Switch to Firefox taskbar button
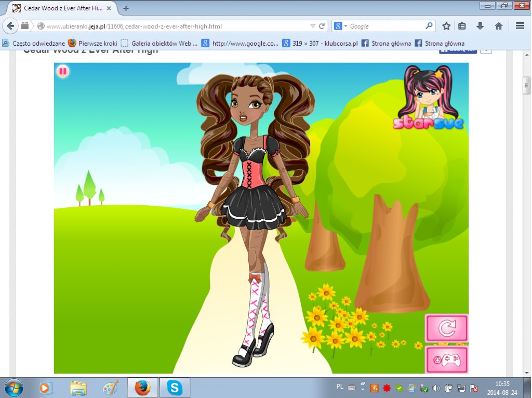This screenshot has height=398, width=532. pyautogui.click(x=142, y=388)
